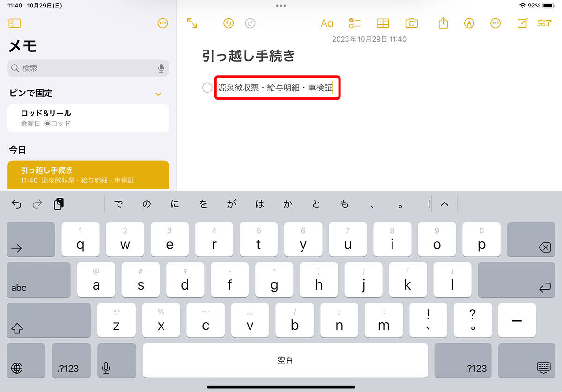562x392 pixels.
Task: Tap the q key
Action: coord(81,240)
